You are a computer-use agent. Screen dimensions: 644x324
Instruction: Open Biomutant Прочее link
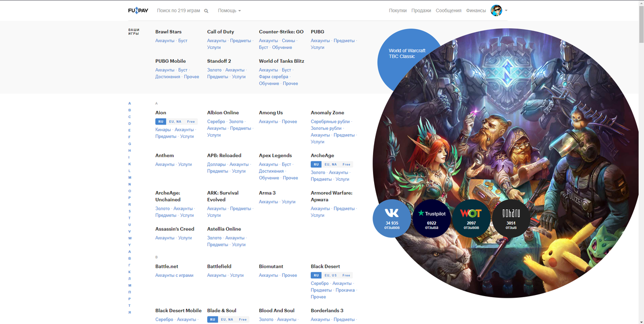click(289, 276)
